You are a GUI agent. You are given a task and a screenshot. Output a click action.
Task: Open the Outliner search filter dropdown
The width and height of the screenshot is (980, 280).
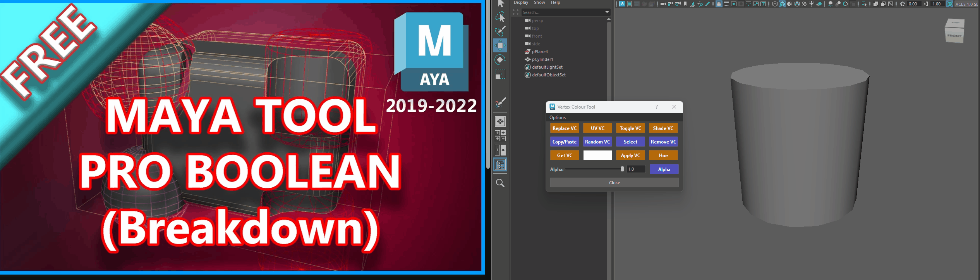pos(607,12)
